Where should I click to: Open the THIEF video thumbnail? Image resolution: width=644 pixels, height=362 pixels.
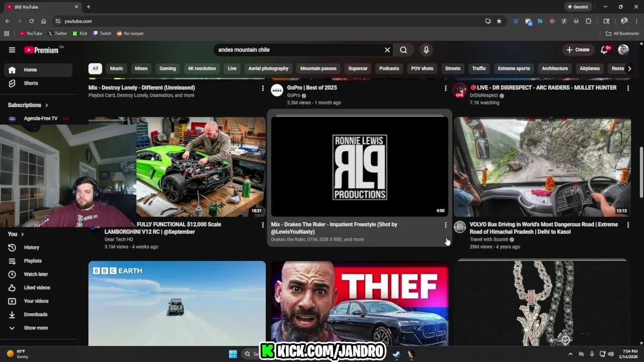[360, 303]
